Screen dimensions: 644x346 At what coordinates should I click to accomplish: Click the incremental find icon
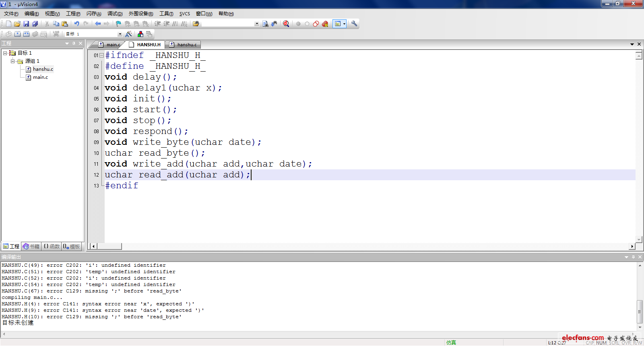(x=274, y=24)
